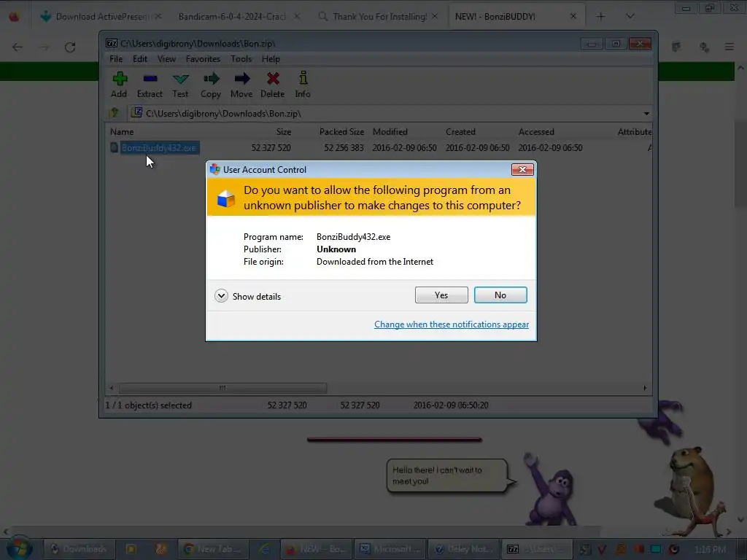Viewport: 747px width, 560px height.
Task: Switch to Download ActivePresenter browser tab
Action: click(x=101, y=16)
